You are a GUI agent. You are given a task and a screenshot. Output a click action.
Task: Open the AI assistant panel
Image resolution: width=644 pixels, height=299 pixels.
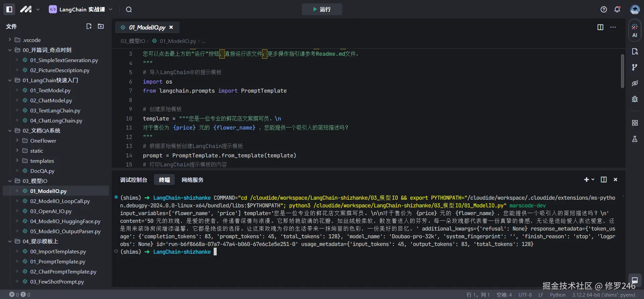[635, 31]
